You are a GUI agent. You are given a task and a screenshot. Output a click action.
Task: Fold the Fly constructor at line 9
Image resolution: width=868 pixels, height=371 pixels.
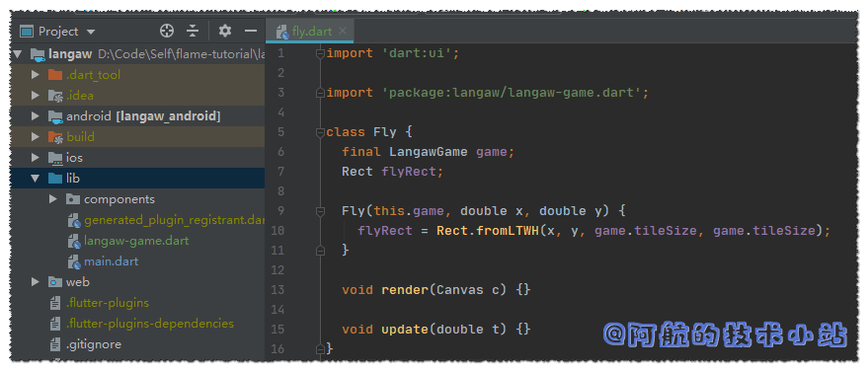320,211
